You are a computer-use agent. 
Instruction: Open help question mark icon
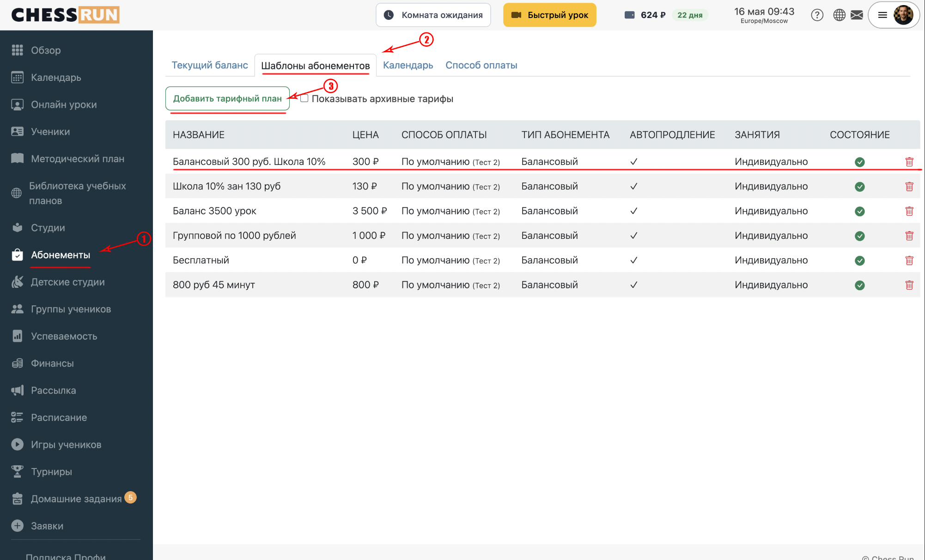(817, 15)
